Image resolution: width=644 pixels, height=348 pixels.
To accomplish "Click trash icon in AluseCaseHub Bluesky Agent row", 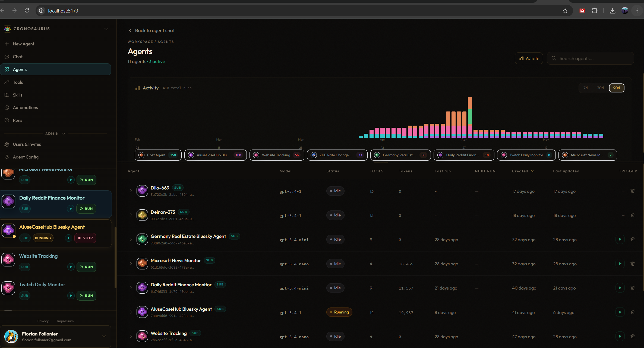I will pyautogui.click(x=633, y=312).
